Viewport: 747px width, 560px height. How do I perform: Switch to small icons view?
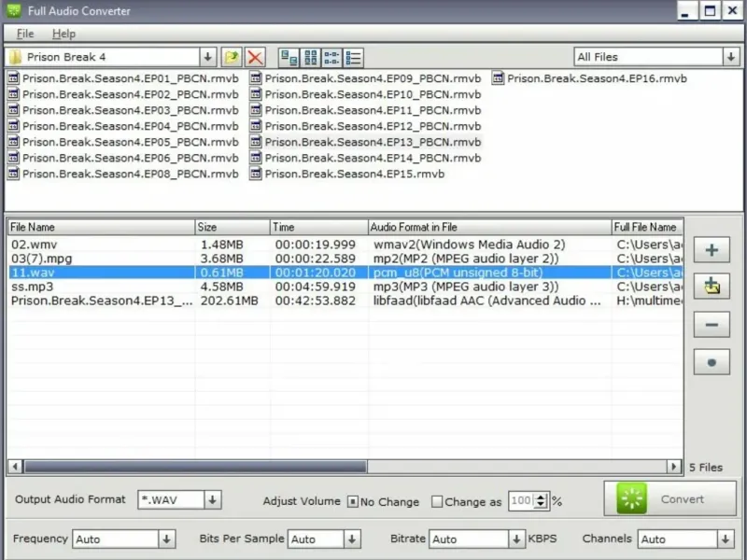point(310,58)
